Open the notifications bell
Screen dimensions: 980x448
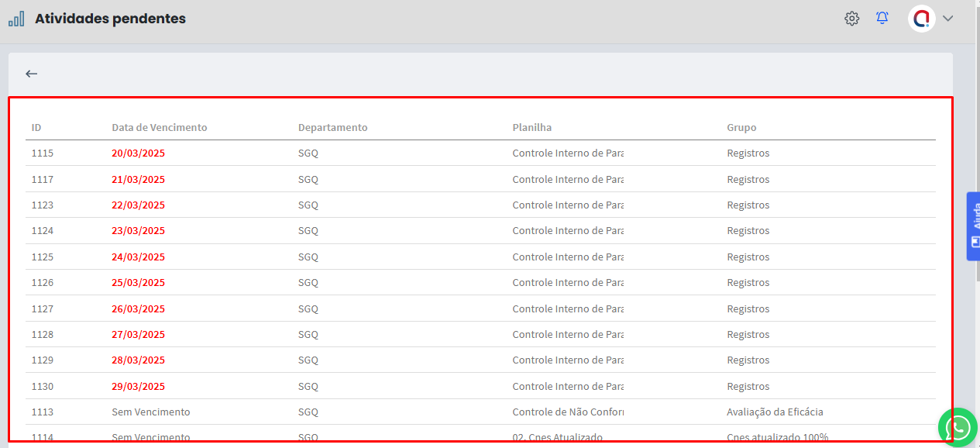pos(882,19)
